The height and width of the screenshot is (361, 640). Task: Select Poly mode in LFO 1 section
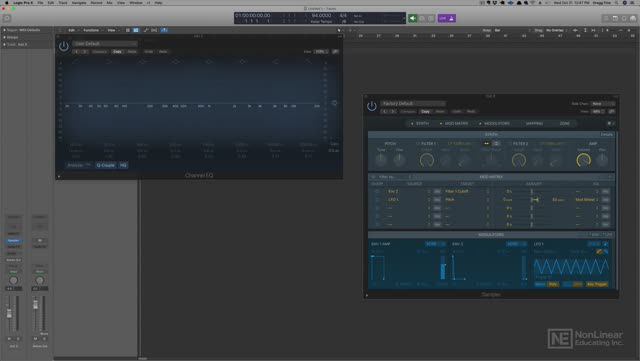pyautogui.click(x=553, y=284)
